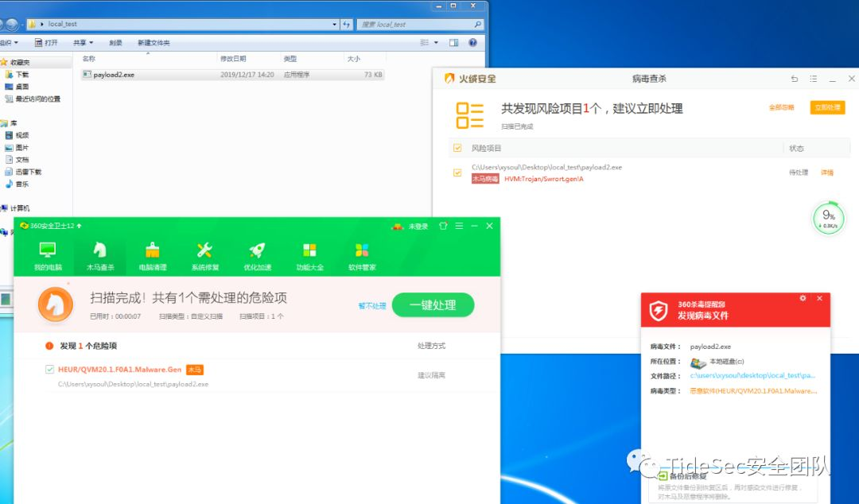
Task: Open 功能大全 features tab
Action: tap(309, 257)
